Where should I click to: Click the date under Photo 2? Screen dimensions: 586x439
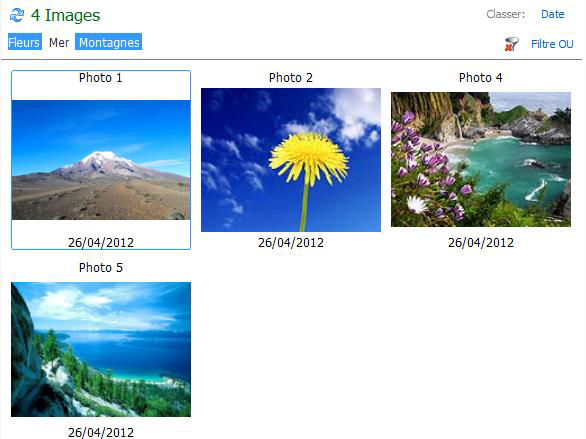click(291, 242)
